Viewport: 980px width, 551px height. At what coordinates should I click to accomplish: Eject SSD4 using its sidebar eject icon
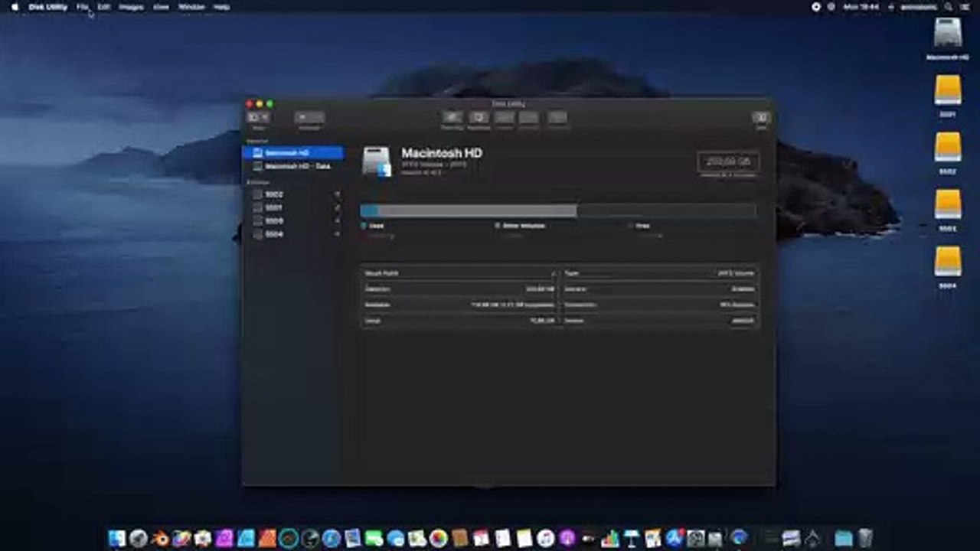tap(337, 234)
